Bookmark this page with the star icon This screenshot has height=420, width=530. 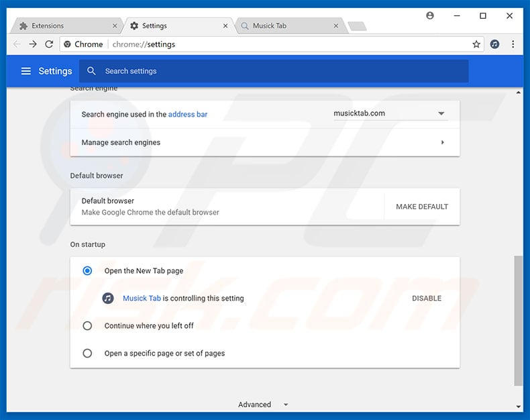point(476,44)
